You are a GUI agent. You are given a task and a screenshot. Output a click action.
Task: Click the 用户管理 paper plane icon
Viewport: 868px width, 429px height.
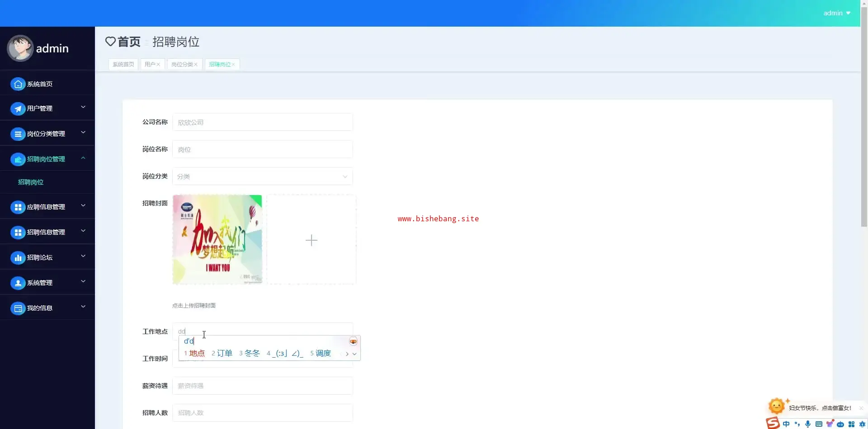tap(18, 108)
